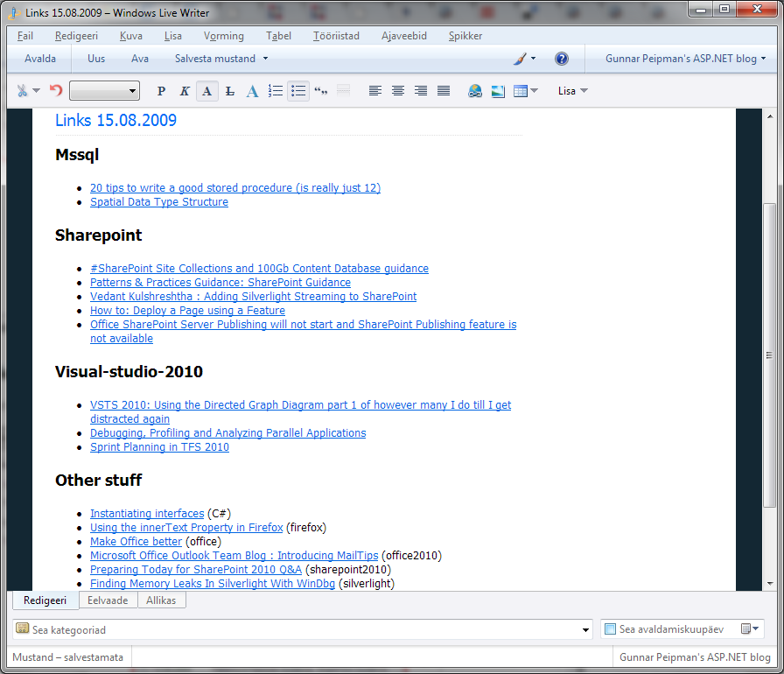Open link Spatial Data Type Structure
This screenshot has height=674, width=784.
click(x=159, y=202)
